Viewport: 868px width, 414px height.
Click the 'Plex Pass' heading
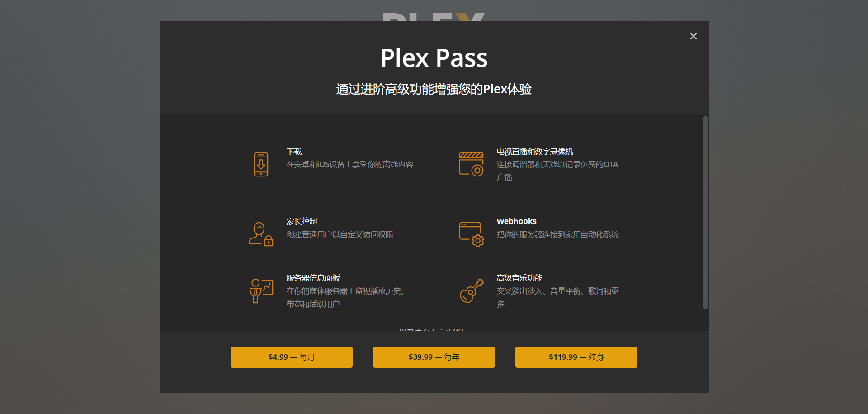click(434, 58)
